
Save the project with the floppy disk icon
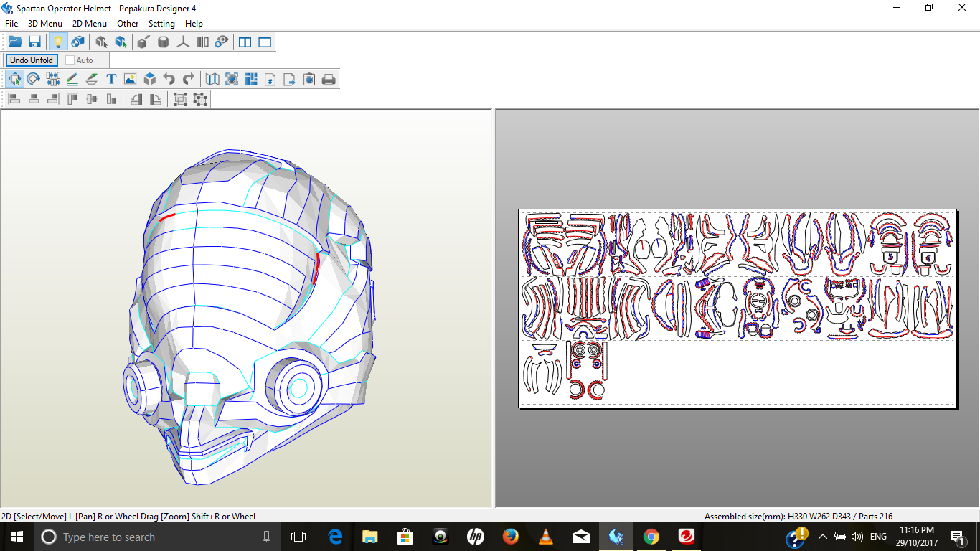pyautogui.click(x=34, y=42)
